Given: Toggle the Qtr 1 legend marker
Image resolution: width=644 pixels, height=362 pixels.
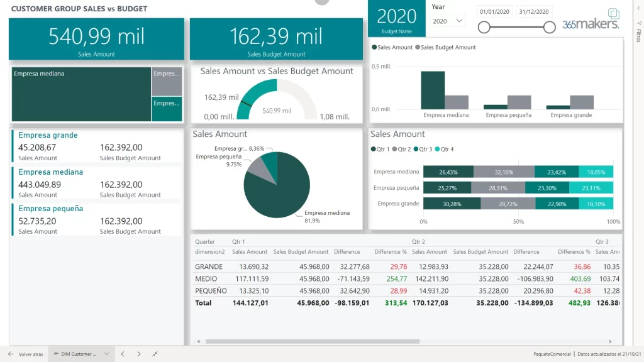Looking at the screenshot, I should click(374, 149).
